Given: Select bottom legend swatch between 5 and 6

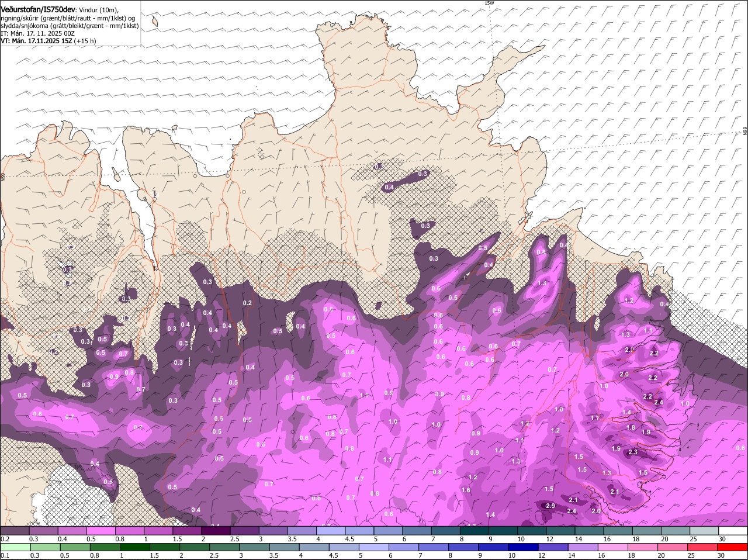Looking at the screenshot, I should 375,548.
